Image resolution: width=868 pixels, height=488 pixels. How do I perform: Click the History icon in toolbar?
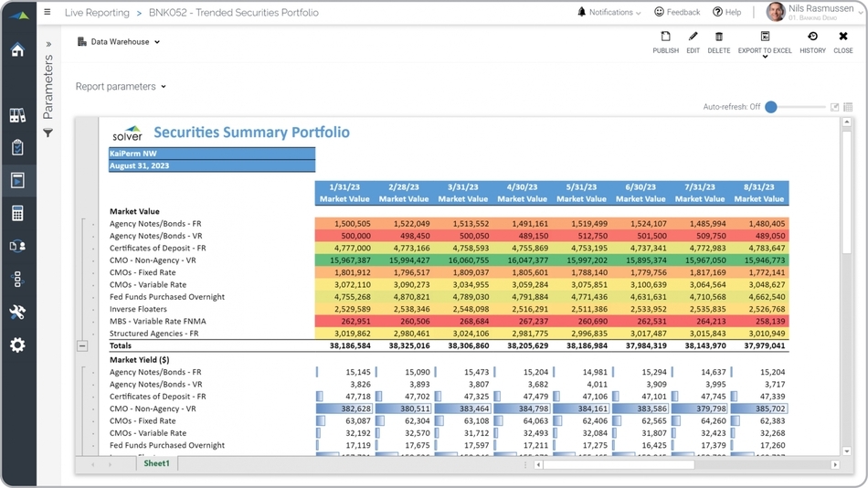812,42
